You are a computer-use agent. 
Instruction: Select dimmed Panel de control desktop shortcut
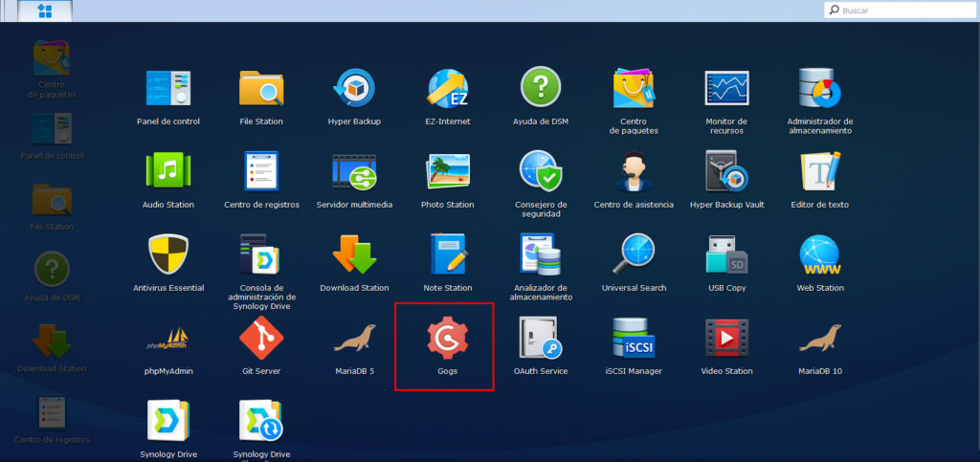[52, 128]
